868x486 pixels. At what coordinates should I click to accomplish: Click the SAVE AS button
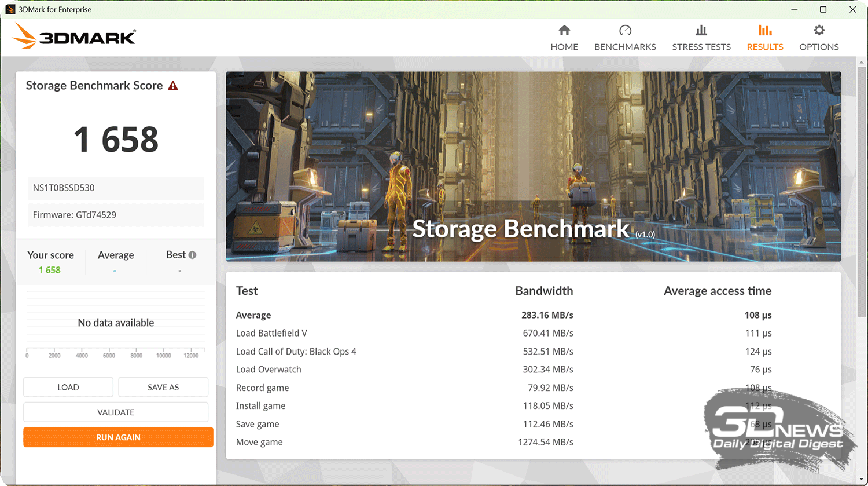163,387
